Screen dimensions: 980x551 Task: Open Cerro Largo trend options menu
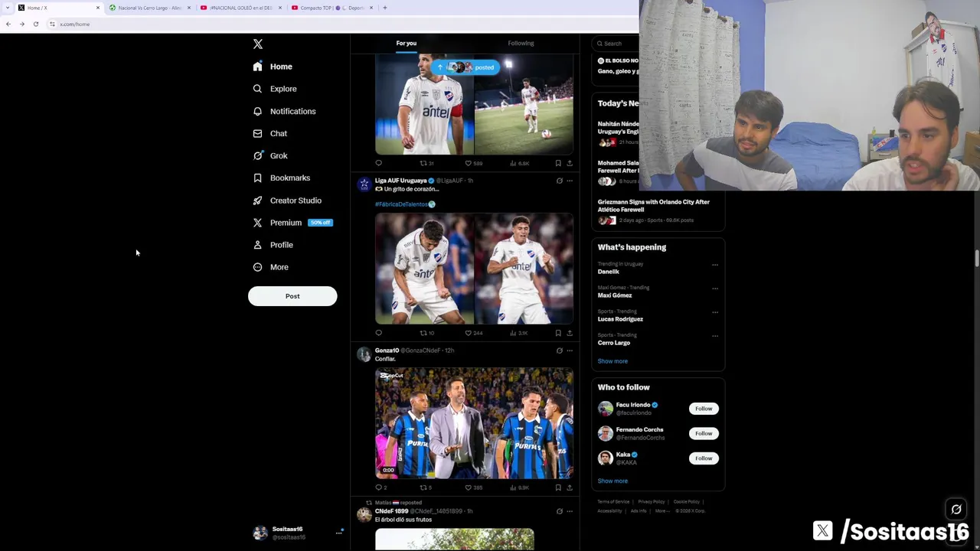(715, 336)
